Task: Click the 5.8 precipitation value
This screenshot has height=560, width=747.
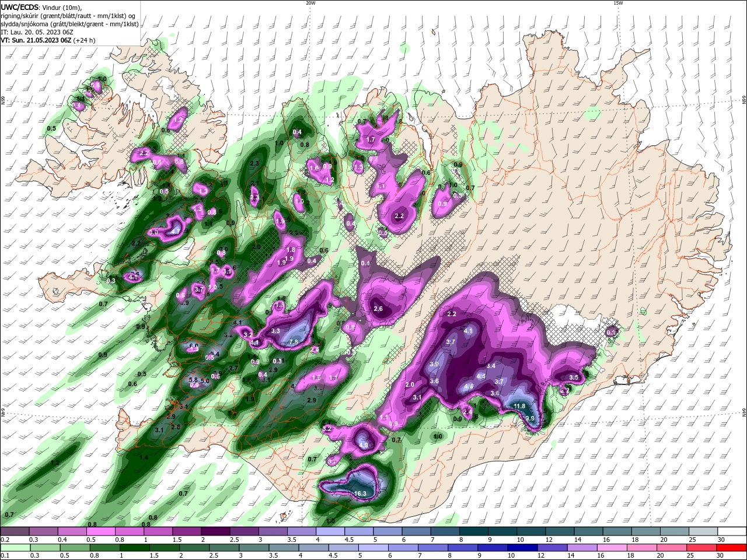Action: pos(194,380)
